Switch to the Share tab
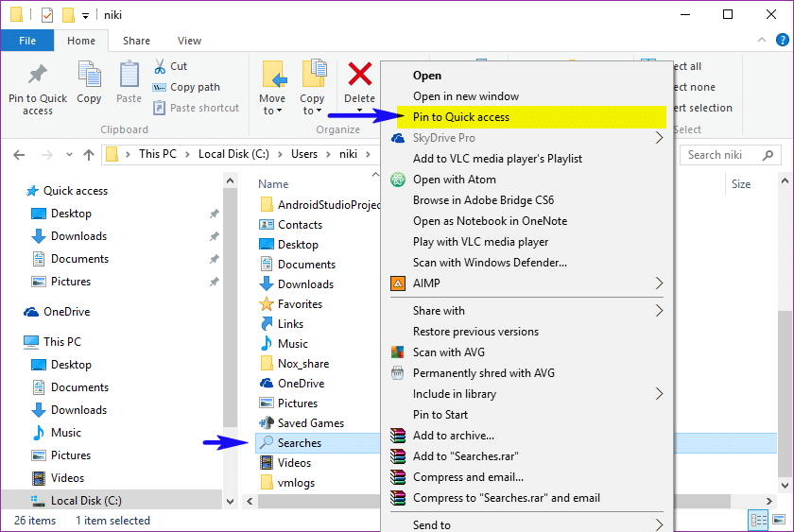 coord(136,41)
